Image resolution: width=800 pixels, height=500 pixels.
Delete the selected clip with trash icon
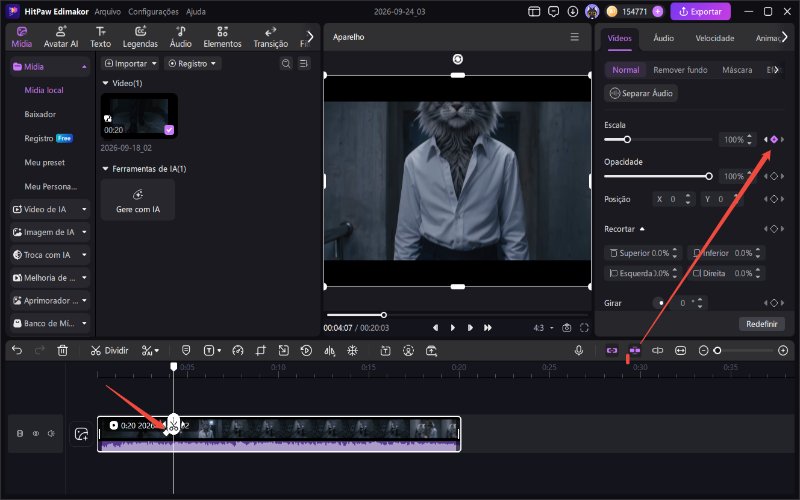click(62, 351)
